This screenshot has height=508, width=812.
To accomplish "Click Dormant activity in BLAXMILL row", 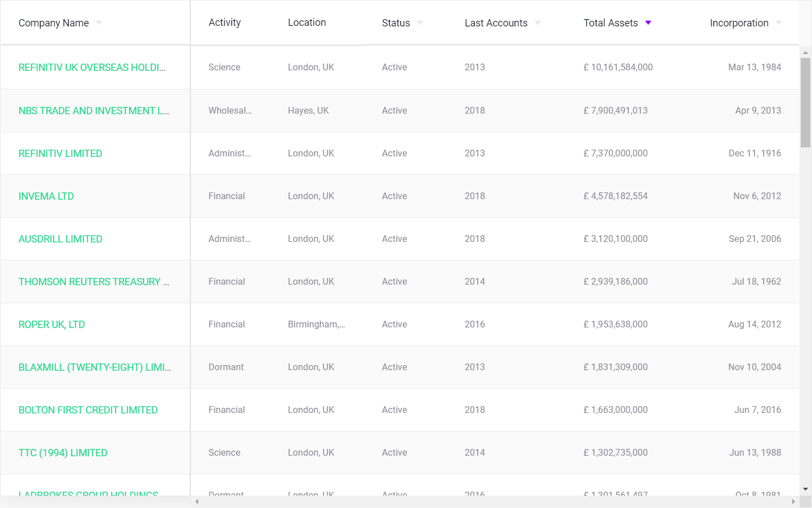I will [226, 367].
